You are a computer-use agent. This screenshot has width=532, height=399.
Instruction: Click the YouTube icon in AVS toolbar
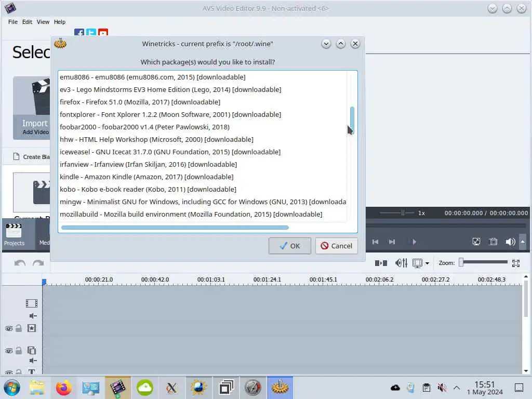(x=103, y=33)
